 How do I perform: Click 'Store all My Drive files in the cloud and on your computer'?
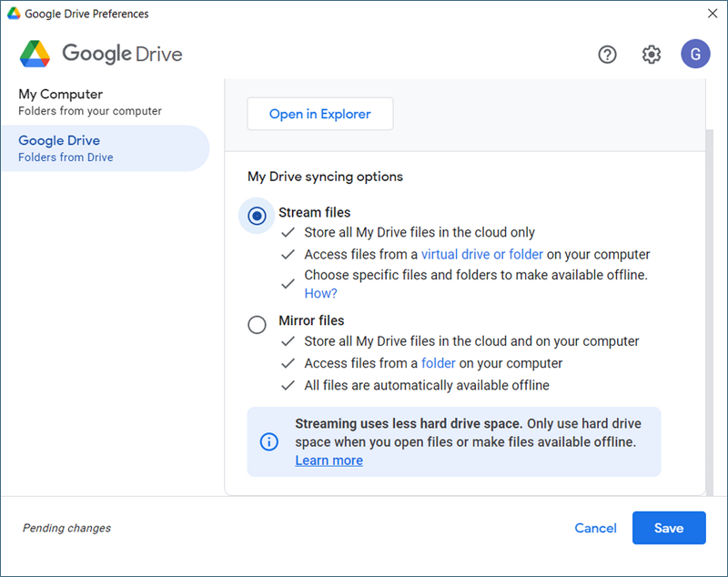pos(471,341)
